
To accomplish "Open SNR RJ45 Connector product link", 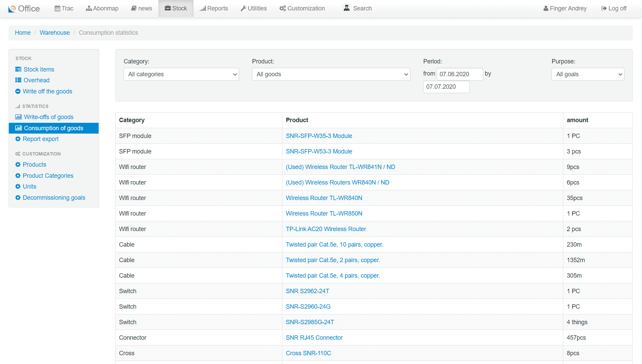I will [x=314, y=338].
